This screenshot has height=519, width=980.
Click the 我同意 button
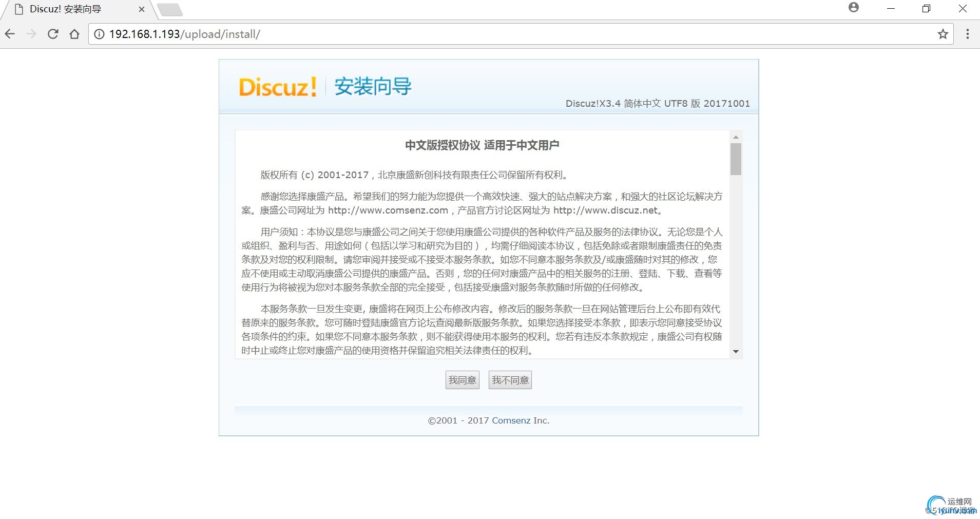[462, 380]
